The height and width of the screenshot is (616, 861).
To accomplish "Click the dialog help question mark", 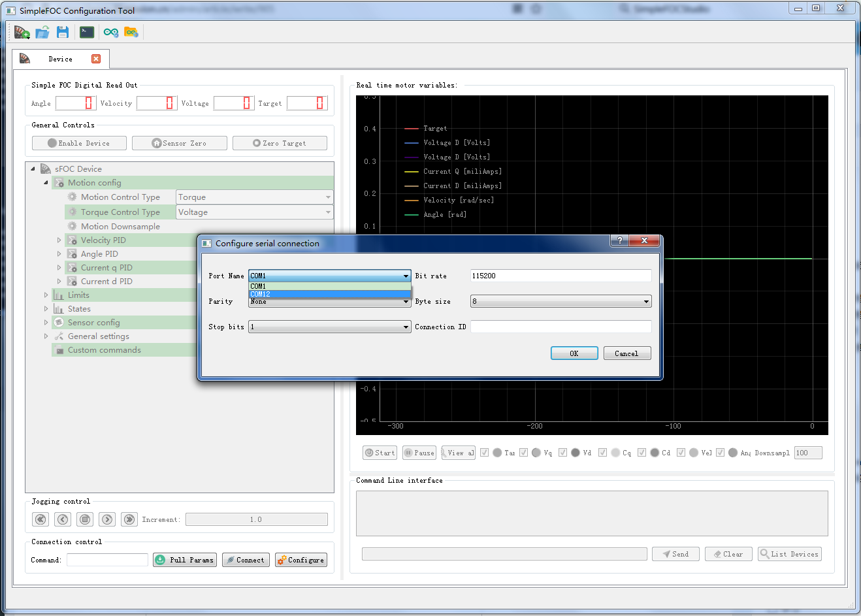I will pyautogui.click(x=620, y=240).
